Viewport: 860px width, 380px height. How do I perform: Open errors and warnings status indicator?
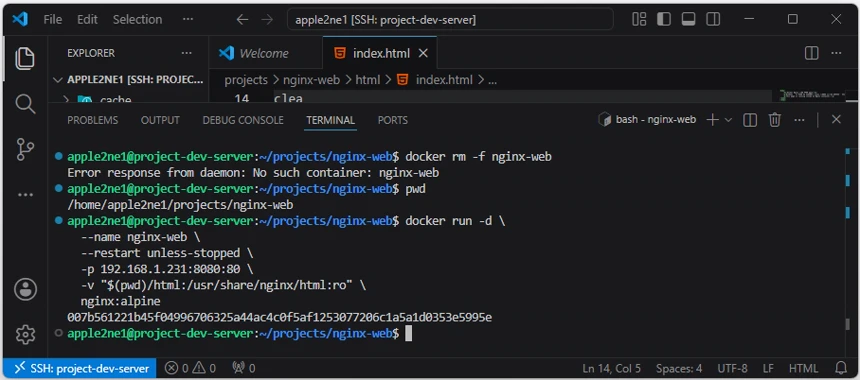coord(190,368)
